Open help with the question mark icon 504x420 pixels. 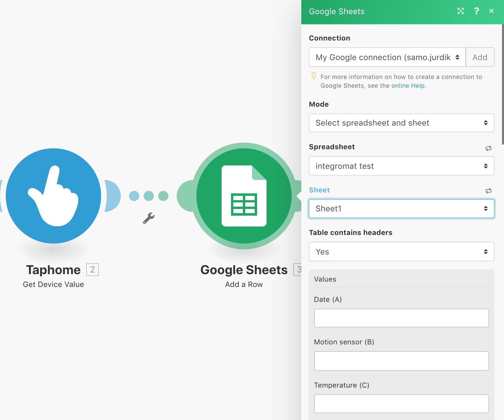click(476, 11)
